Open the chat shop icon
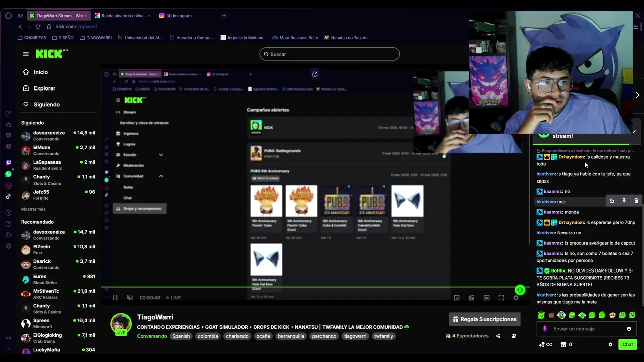Viewport: 644px width, 362px height. click(563, 345)
